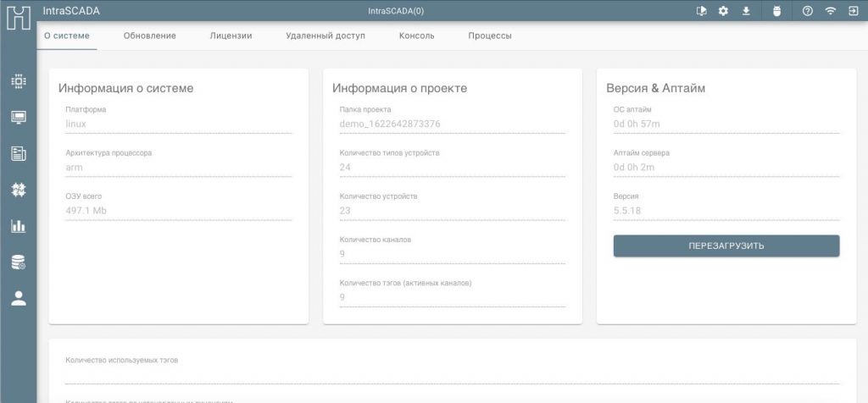
Task: Click the "Количество каналов" field
Action: pos(453,249)
